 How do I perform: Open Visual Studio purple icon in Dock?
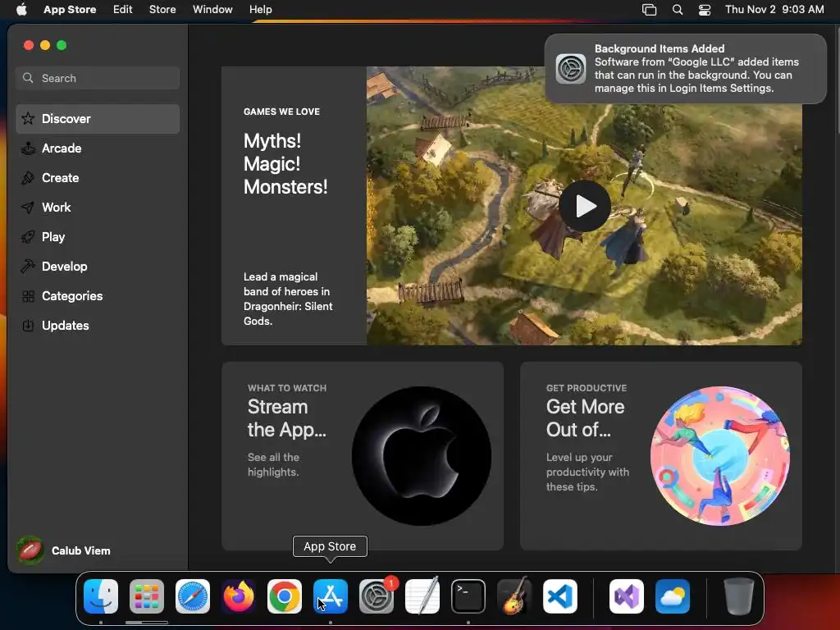pyautogui.click(x=627, y=596)
